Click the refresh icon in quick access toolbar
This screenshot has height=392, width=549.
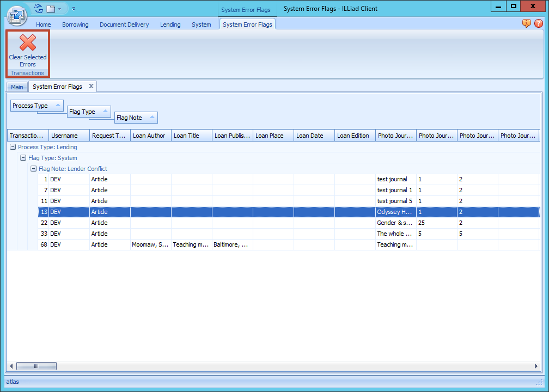pyautogui.click(x=38, y=9)
